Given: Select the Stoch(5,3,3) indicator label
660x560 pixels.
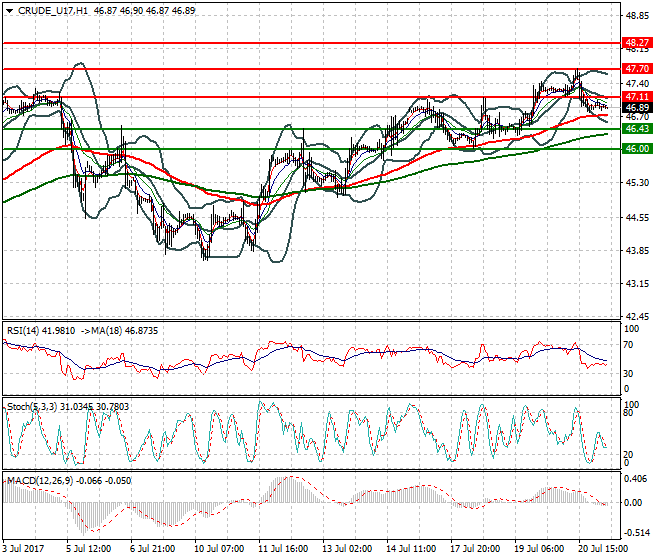Looking at the screenshot, I should pos(32,407).
